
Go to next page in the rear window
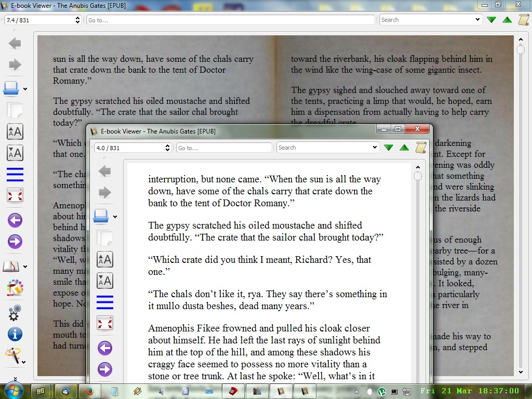(15, 242)
